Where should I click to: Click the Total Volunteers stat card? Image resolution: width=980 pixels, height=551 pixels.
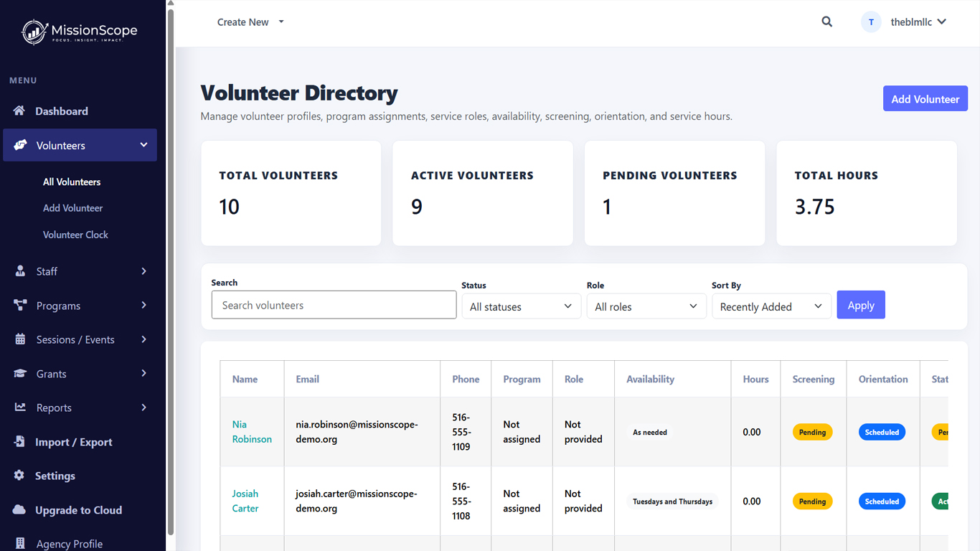click(291, 193)
